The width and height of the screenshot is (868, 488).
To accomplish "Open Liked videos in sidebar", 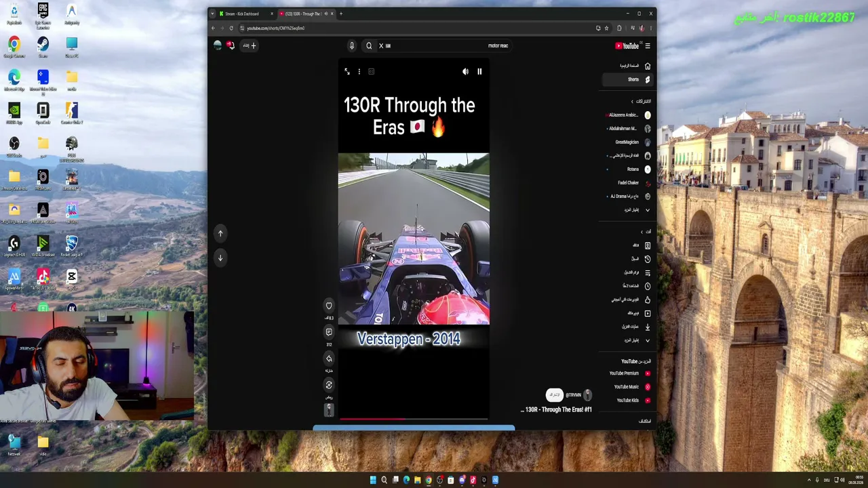I will pyautogui.click(x=627, y=300).
